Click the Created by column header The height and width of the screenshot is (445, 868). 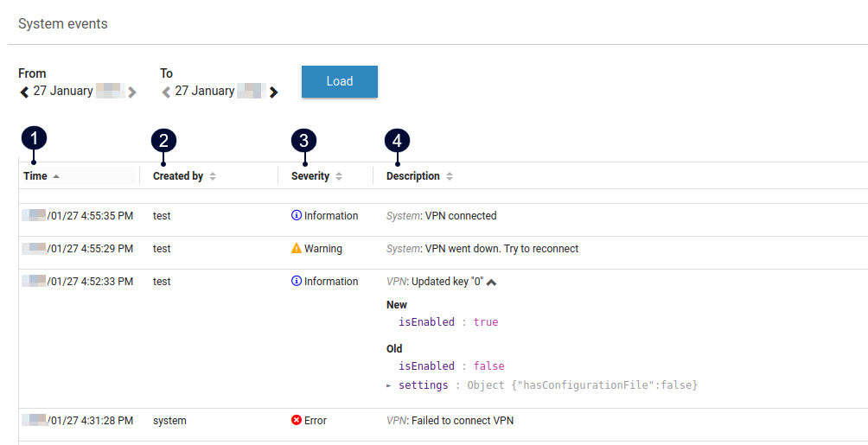pos(178,176)
